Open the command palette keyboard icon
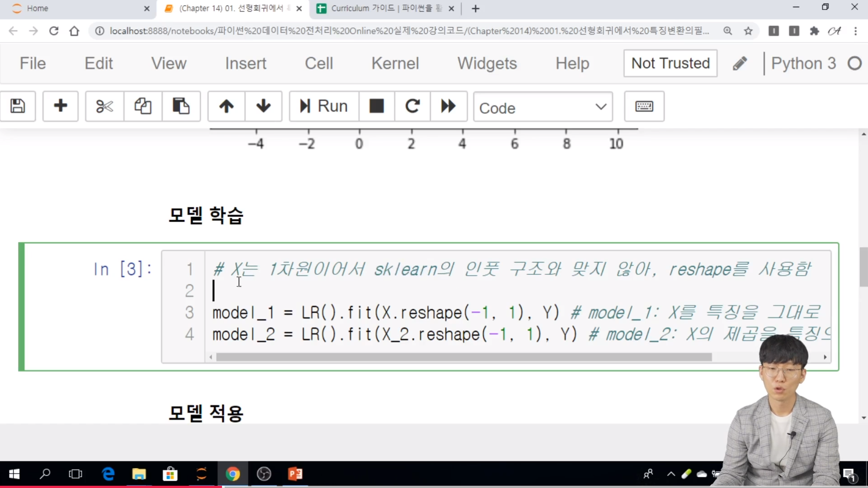This screenshot has width=868, height=488. 644,107
